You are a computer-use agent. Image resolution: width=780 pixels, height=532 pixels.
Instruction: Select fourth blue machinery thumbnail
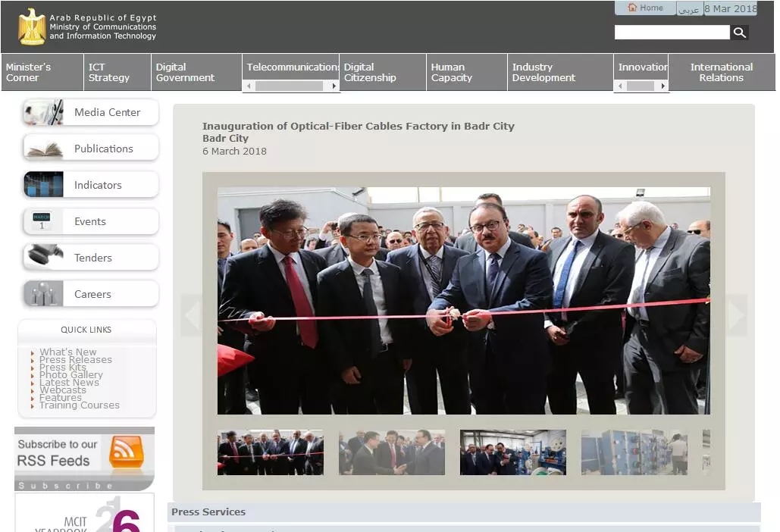point(634,452)
